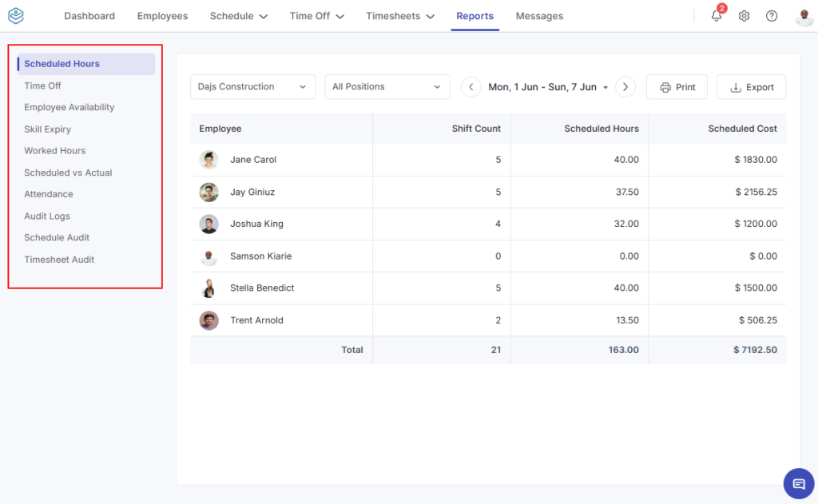Open Timesheet Audit report
This screenshot has width=818, height=504.
coord(59,260)
